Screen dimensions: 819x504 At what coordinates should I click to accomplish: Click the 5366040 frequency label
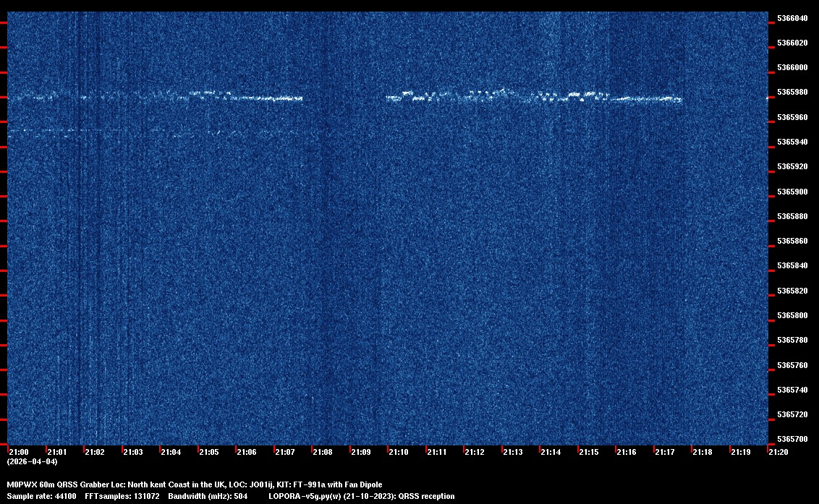(792, 18)
